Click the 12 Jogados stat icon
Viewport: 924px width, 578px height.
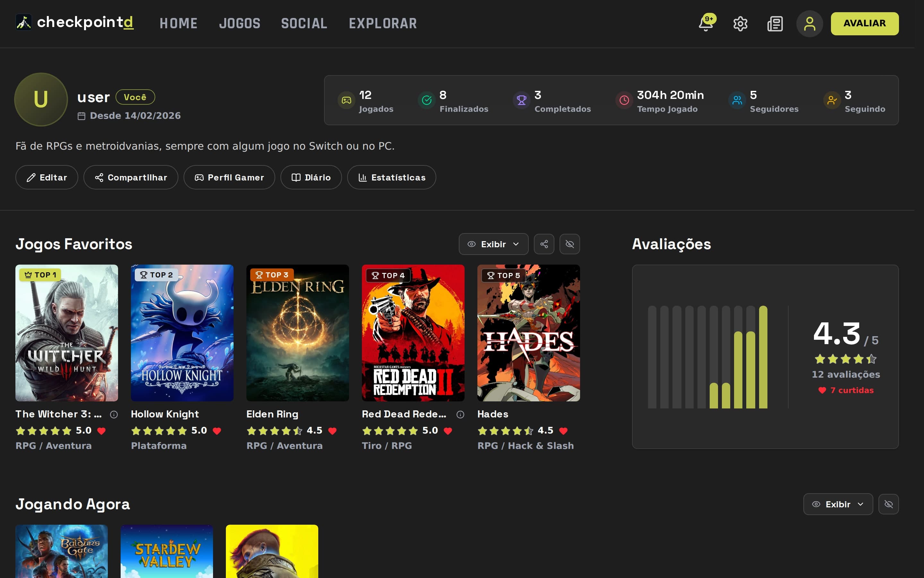[346, 100]
